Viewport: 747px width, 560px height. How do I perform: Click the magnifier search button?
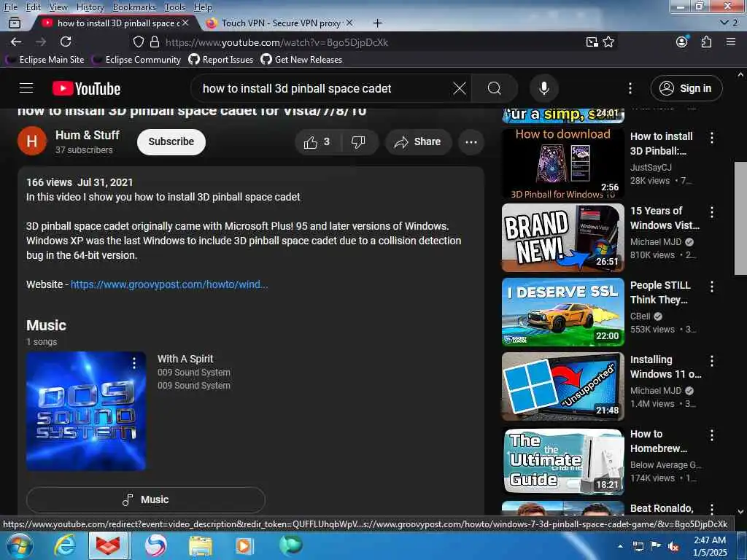pos(494,88)
